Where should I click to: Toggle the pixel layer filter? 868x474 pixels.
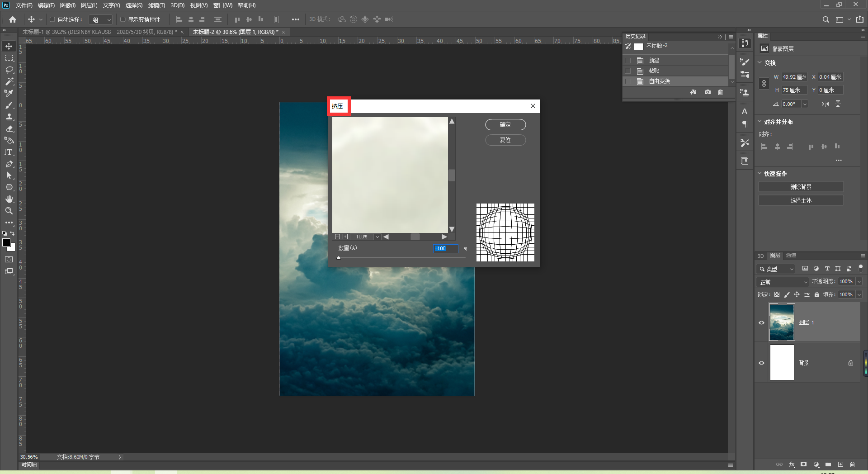[x=805, y=269]
